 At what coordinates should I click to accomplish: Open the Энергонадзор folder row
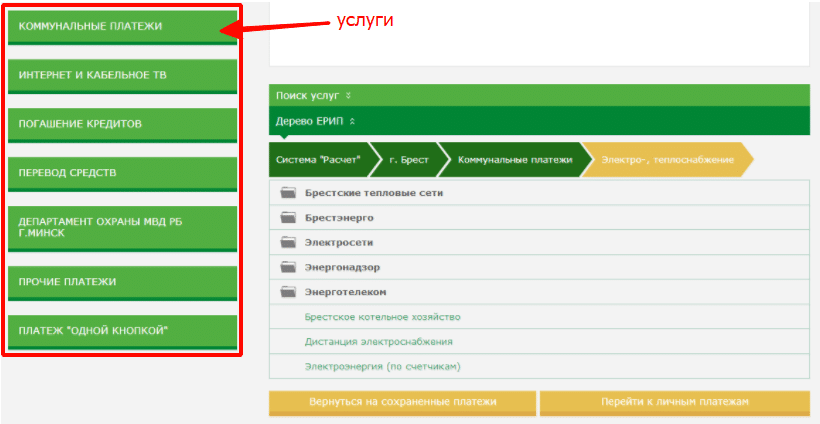pyautogui.click(x=539, y=267)
